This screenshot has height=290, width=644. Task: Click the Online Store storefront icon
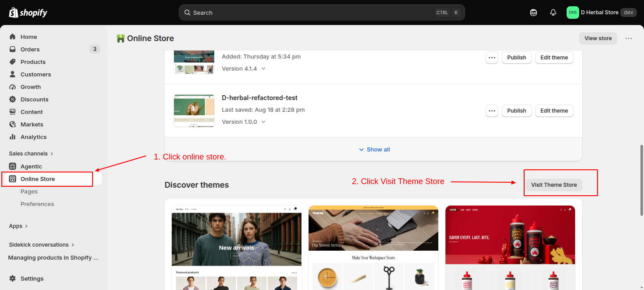(13, 179)
